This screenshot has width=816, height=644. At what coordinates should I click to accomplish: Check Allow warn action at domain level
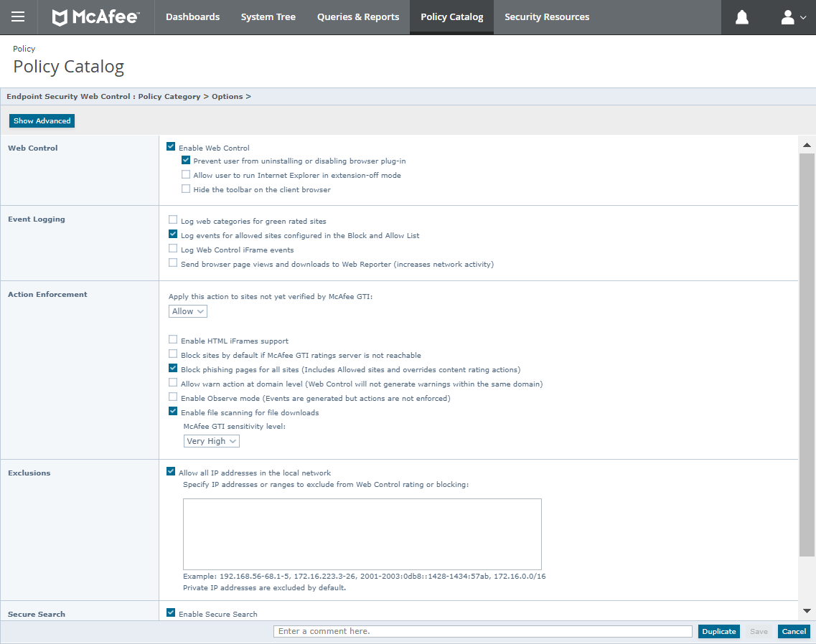click(173, 382)
